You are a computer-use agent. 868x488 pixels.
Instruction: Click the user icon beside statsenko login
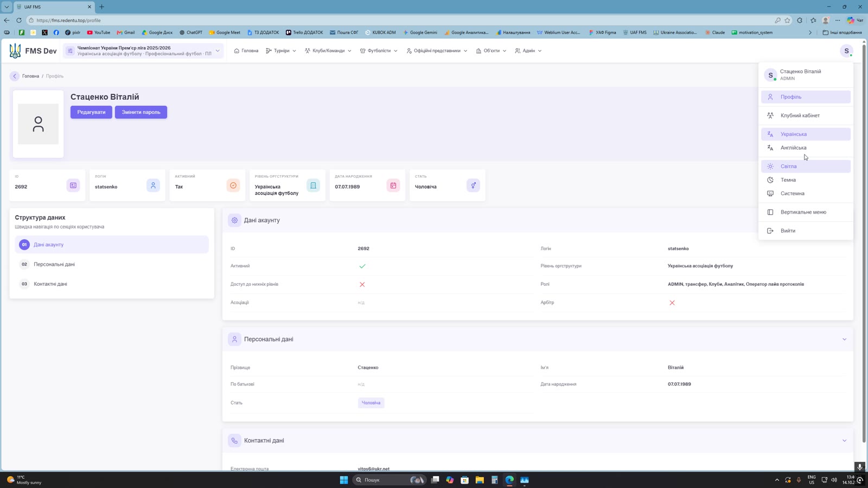click(153, 185)
